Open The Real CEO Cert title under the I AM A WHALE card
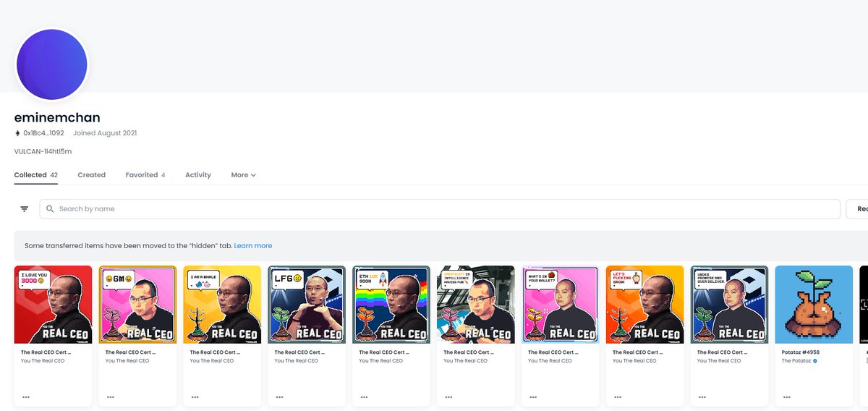This screenshot has height=411, width=868. 215,352
